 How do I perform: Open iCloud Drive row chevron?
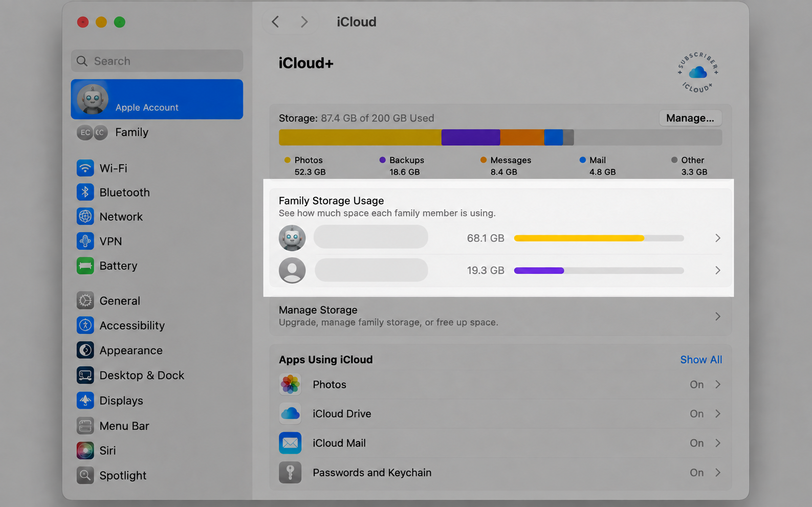click(x=718, y=413)
